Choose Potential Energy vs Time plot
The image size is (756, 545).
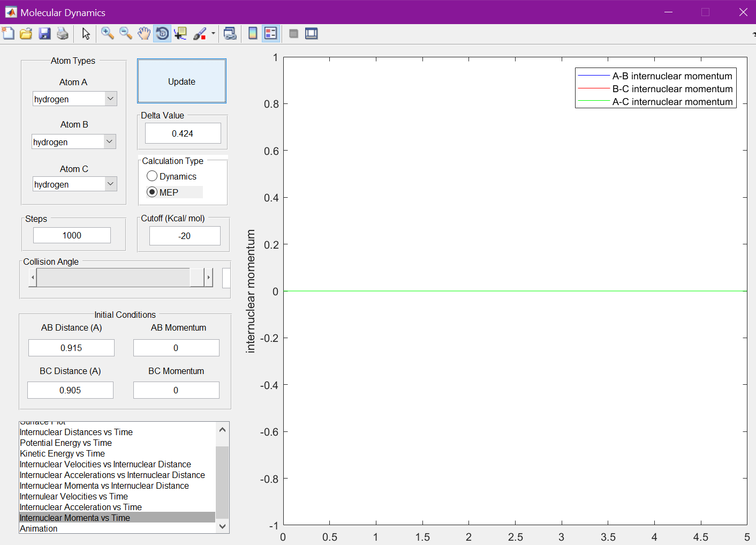(x=66, y=443)
